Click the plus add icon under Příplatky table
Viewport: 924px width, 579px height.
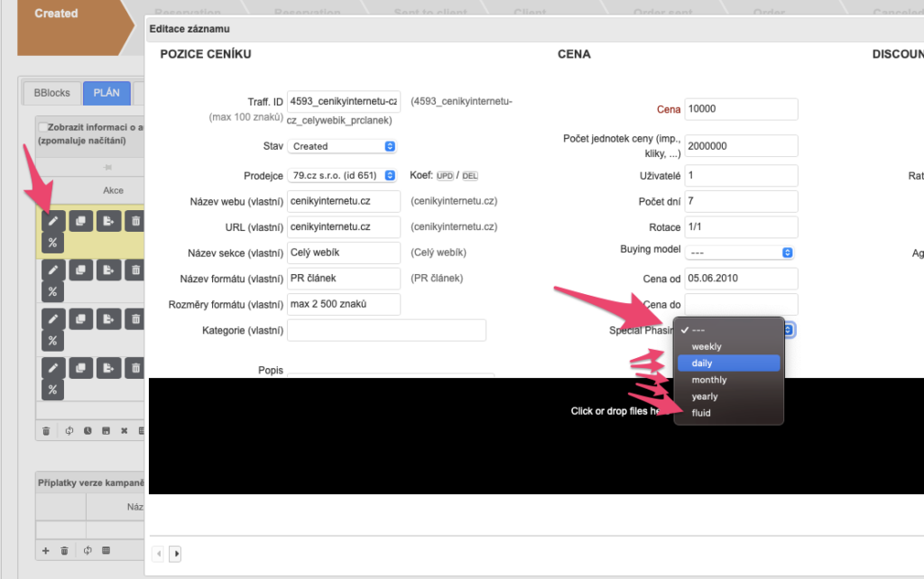click(x=46, y=550)
